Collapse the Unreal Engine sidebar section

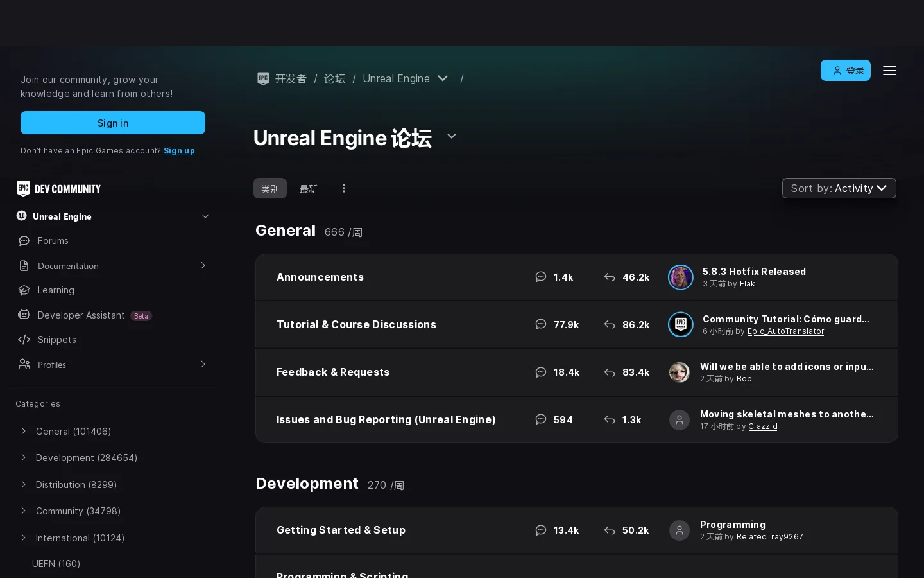205,216
